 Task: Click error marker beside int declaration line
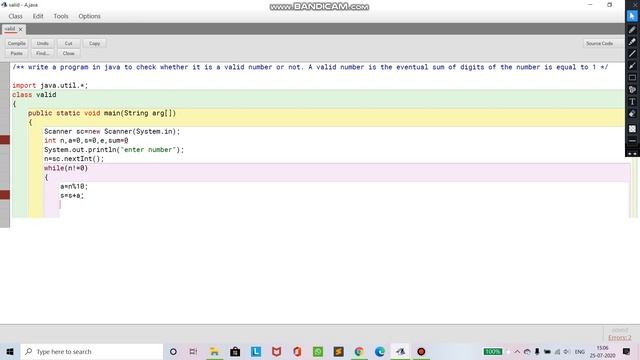(x=5, y=140)
